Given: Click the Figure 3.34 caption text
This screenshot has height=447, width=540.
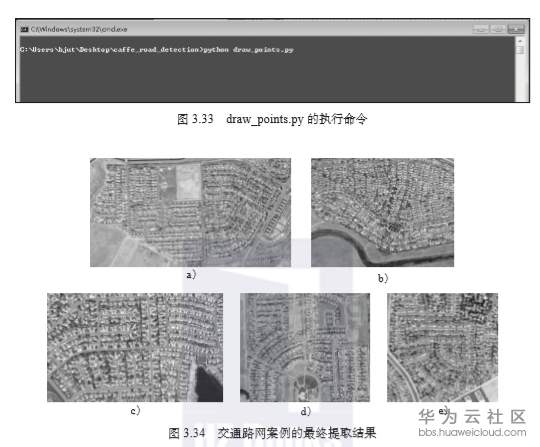Looking at the screenshot, I should [x=272, y=433].
